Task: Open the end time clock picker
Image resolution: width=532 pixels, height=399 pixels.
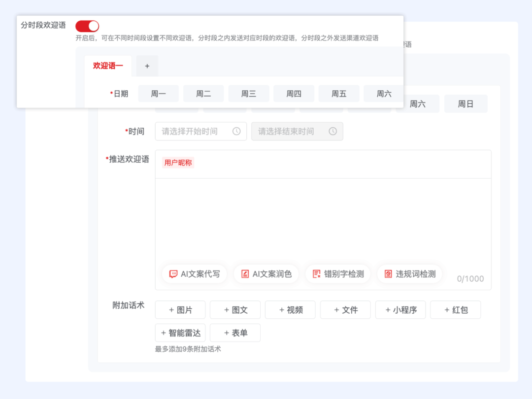Action: [x=333, y=131]
